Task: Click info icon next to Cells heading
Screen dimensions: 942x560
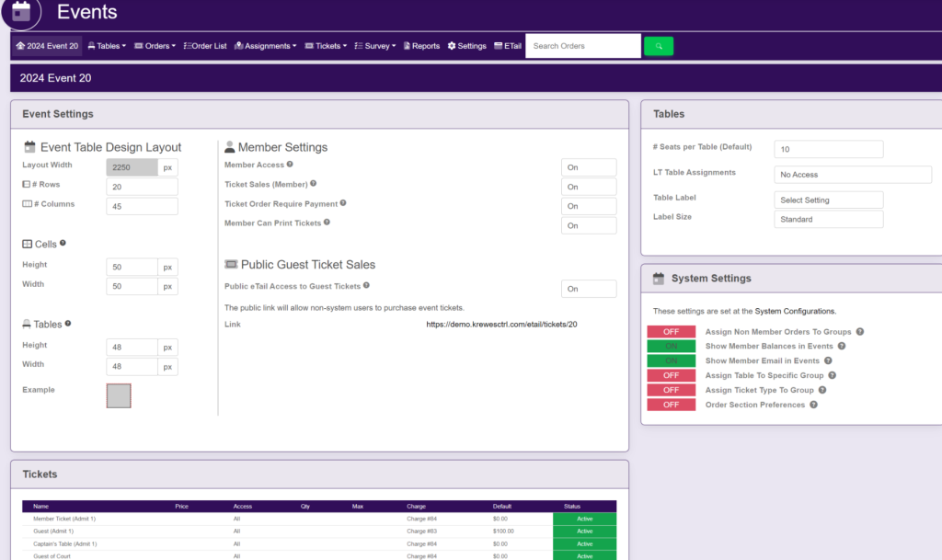Action: [63, 244]
